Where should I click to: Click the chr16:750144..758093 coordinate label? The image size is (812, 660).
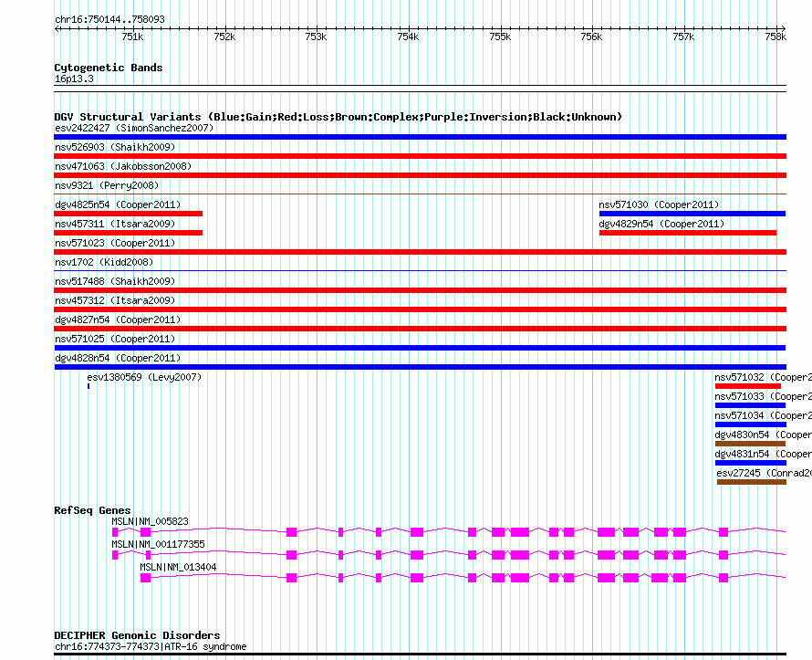pos(109,19)
